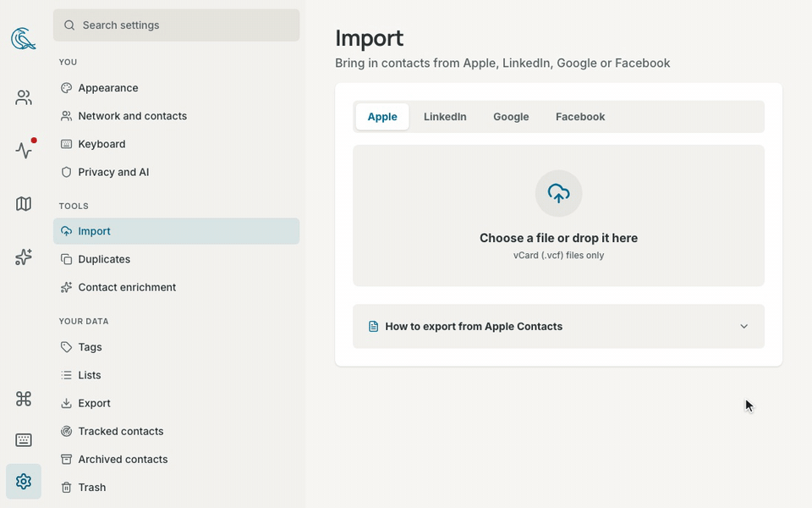The height and width of the screenshot is (508, 812).
Task: Click the Contact enrichment sparkle icon
Action: pyautogui.click(x=66, y=287)
